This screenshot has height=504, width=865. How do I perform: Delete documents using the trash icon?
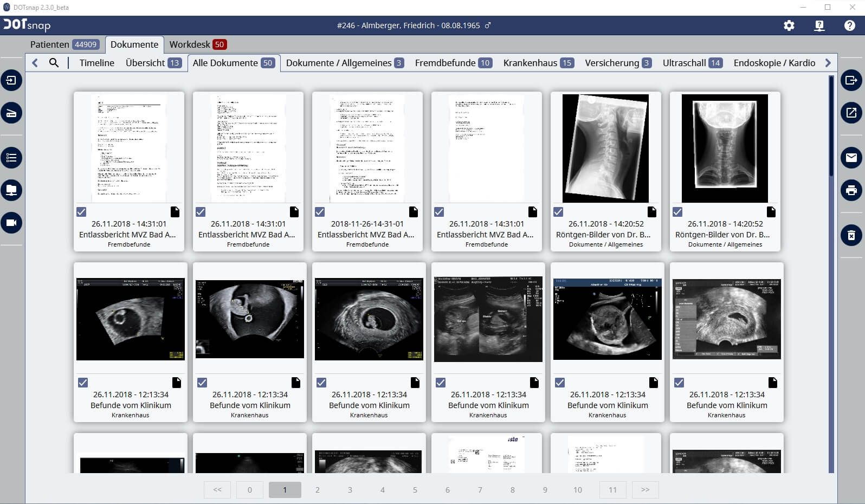[x=851, y=235]
